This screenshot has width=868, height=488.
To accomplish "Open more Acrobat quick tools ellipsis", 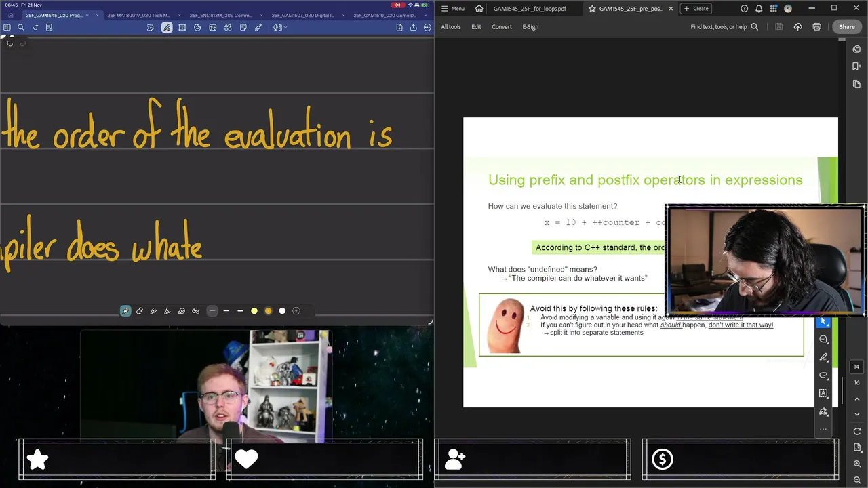I will point(824,428).
